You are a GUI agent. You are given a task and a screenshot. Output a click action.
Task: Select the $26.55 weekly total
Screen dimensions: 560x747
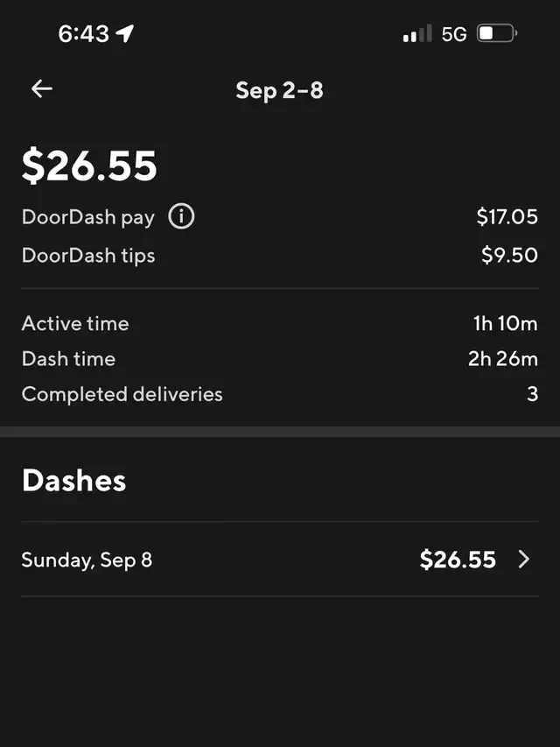click(x=89, y=166)
